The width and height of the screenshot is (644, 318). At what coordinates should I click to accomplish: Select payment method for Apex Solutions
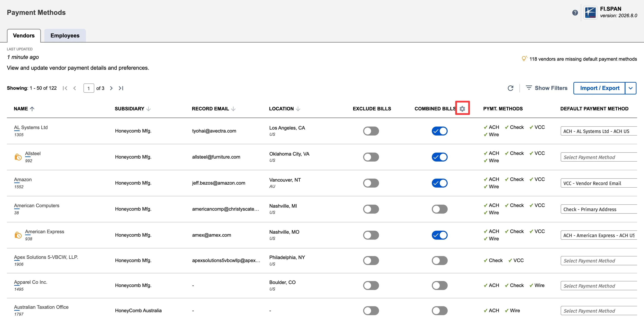(x=599, y=261)
